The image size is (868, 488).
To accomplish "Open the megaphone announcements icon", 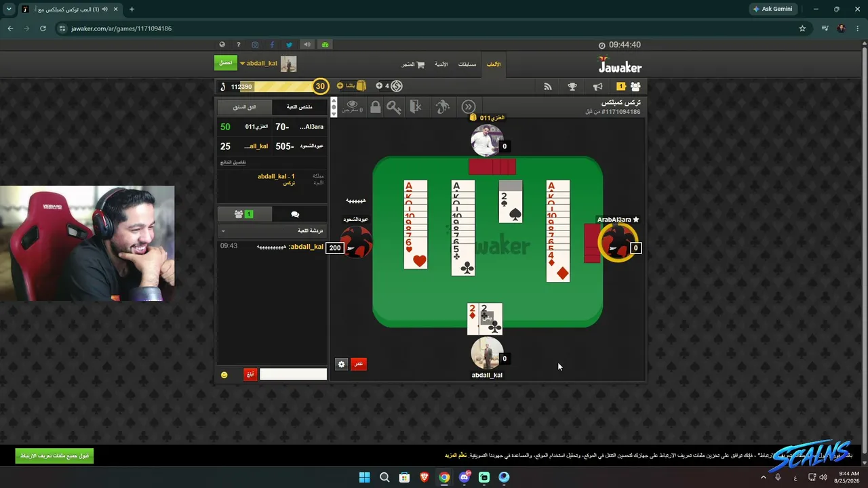I will (x=597, y=87).
